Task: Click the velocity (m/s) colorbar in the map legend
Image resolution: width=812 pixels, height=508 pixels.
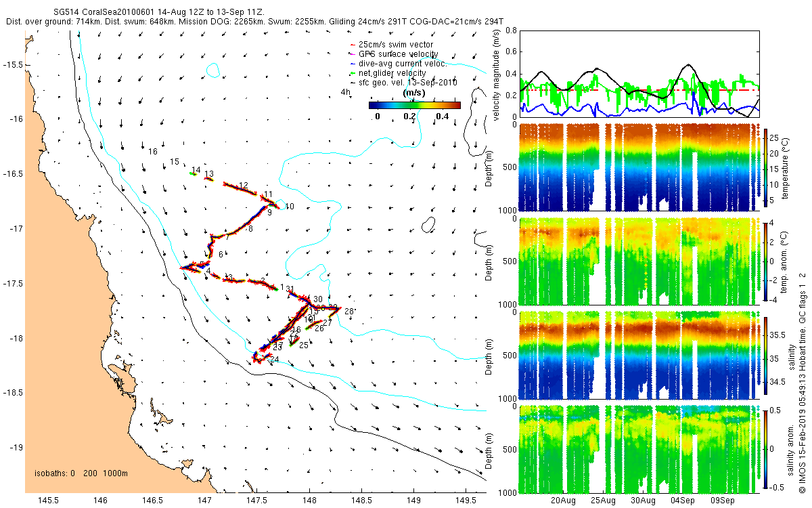Action: pyautogui.click(x=415, y=105)
